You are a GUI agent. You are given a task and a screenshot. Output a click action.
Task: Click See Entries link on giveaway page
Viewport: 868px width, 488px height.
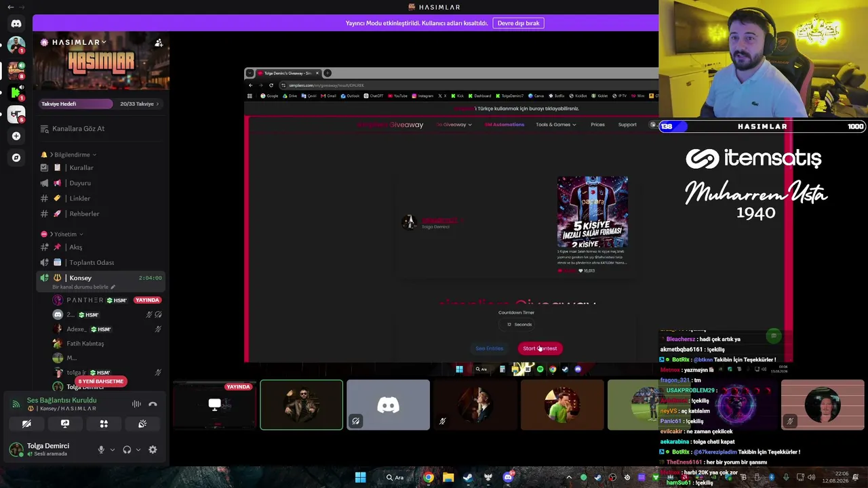(x=489, y=348)
